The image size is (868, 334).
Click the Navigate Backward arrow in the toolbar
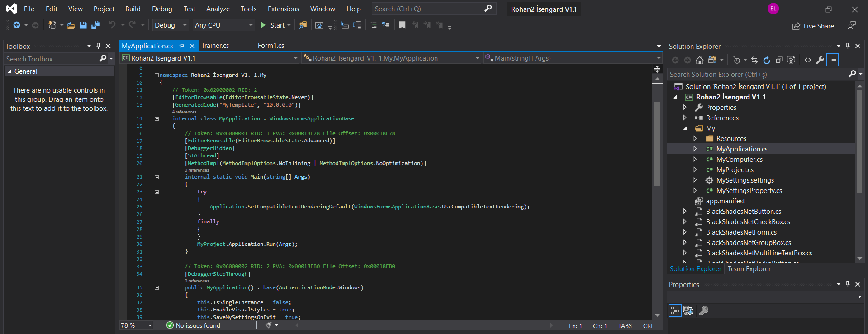pyautogui.click(x=17, y=25)
